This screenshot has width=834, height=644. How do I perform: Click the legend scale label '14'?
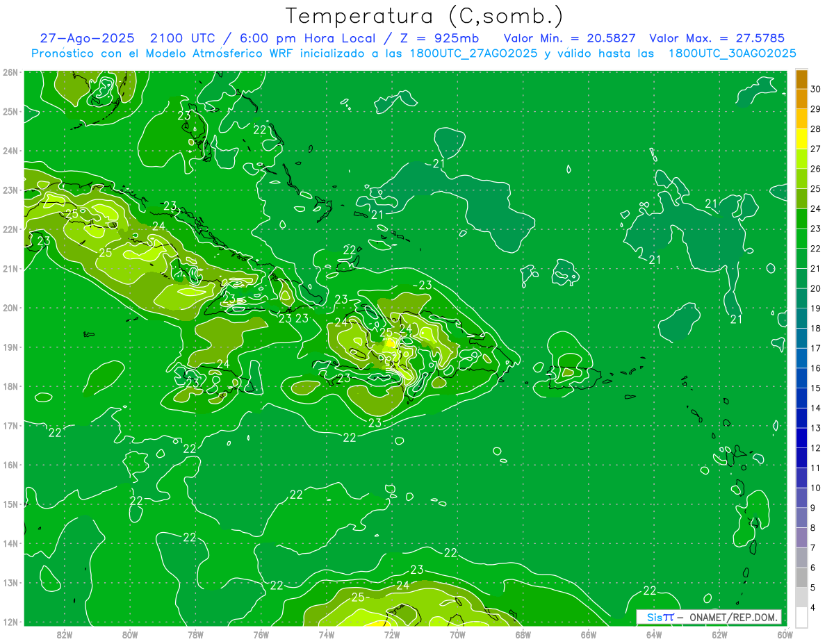coord(815,408)
